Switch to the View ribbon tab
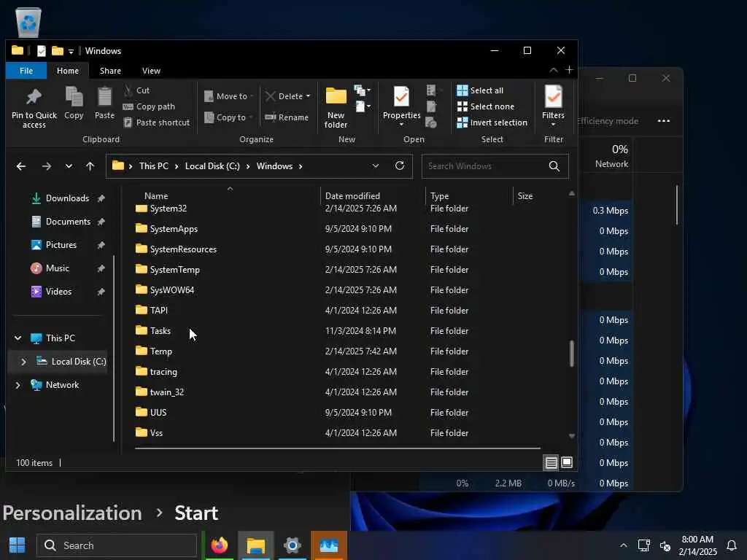 (x=151, y=71)
